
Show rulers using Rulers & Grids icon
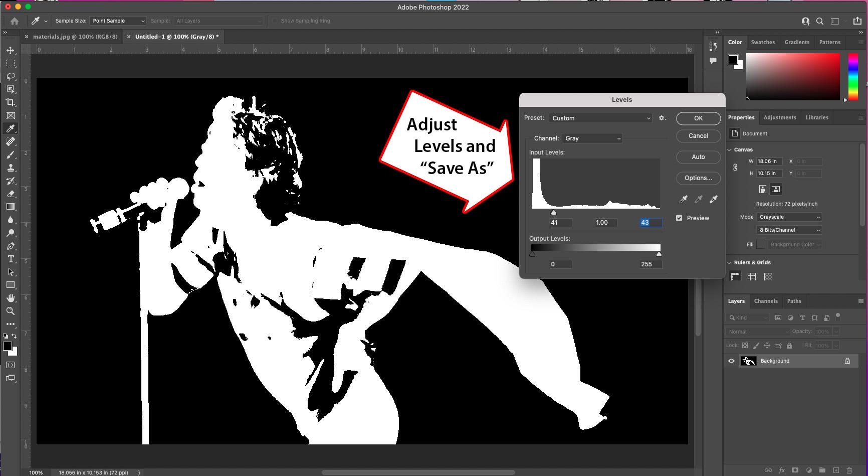pyautogui.click(x=735, y=276)
